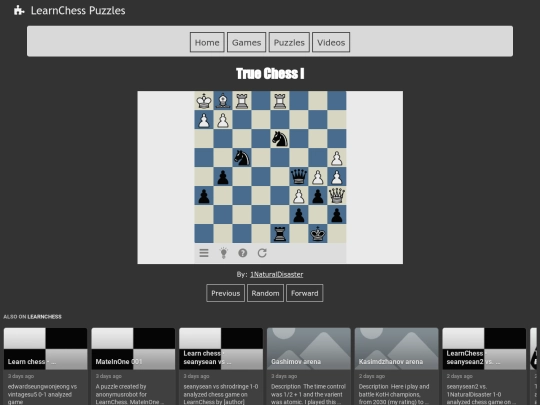Image resolution: width=540 pixels, height=405 pixels.
Task: Select the black pawn below the white queen
Action: [336, 214]
